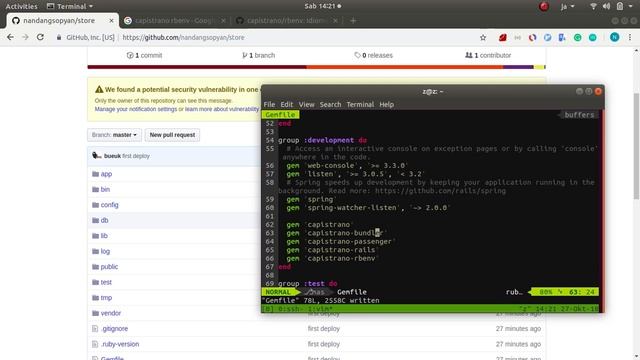Open the Wi-Fi network indicator
This screenshot has width=640, height=360.
(x=593, y=6)
